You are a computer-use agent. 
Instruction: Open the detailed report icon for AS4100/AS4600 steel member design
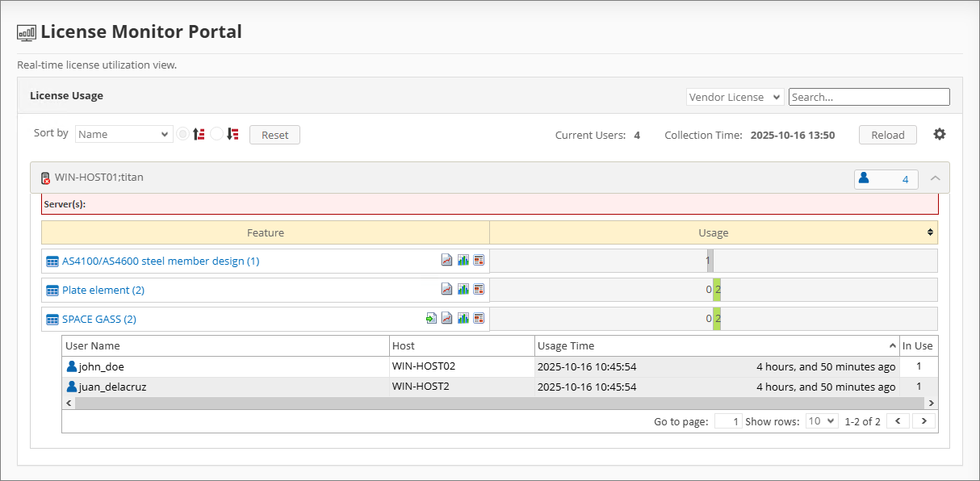click(479, 260)
